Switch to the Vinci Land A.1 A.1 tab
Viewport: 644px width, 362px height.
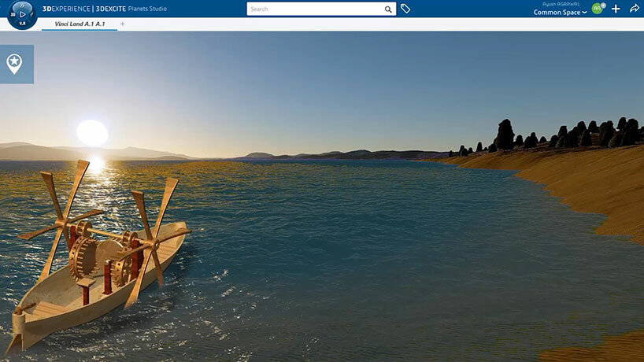click(x=79, y=24)
